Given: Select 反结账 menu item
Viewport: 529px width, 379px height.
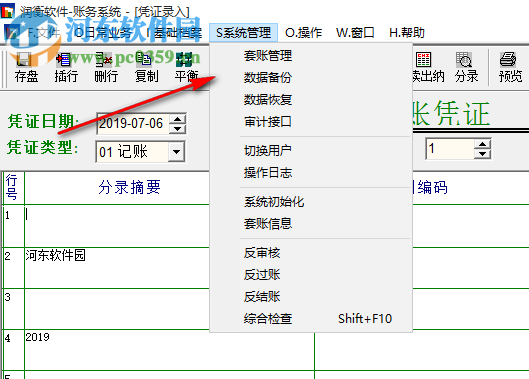Looking at the screenshot, I should pos(311,297).
